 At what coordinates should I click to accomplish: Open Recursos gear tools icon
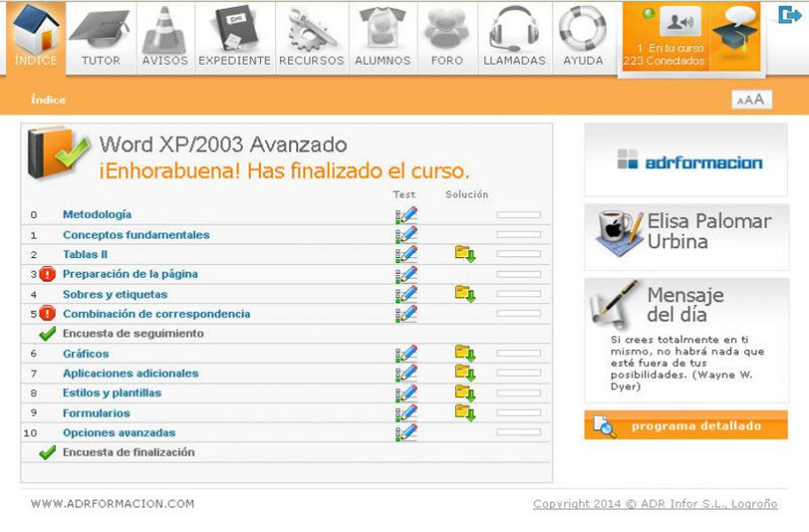[x=311, y=29]
